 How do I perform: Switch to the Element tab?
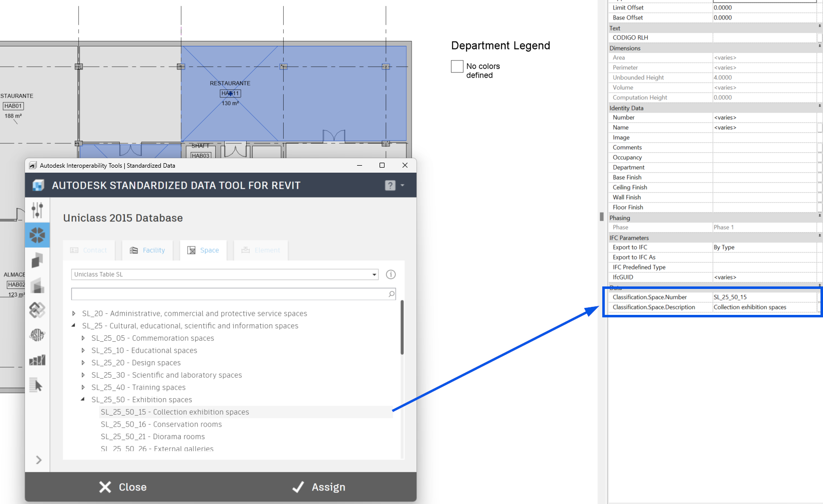261,250
